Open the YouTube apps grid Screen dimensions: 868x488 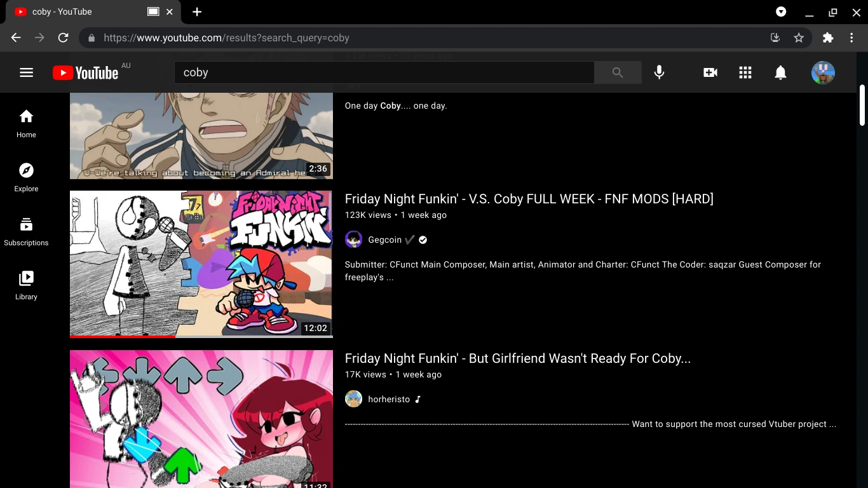tap(745, 72)
